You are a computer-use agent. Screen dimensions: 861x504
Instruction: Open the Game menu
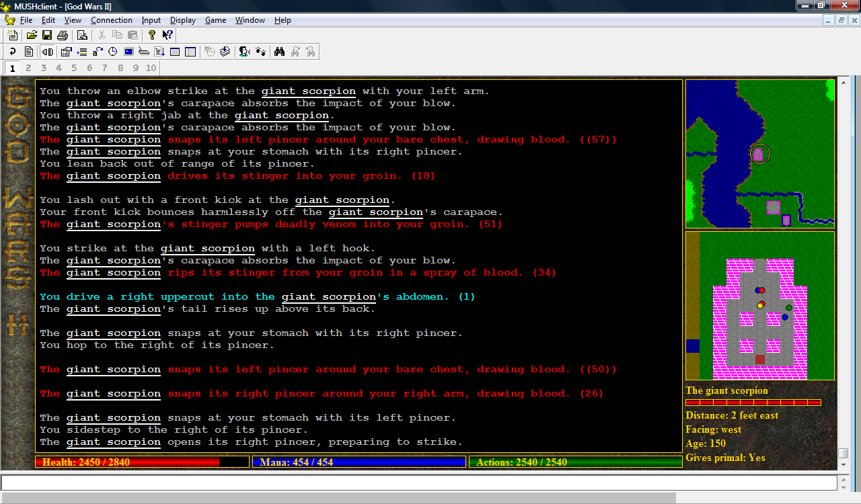tap(215, 20)
